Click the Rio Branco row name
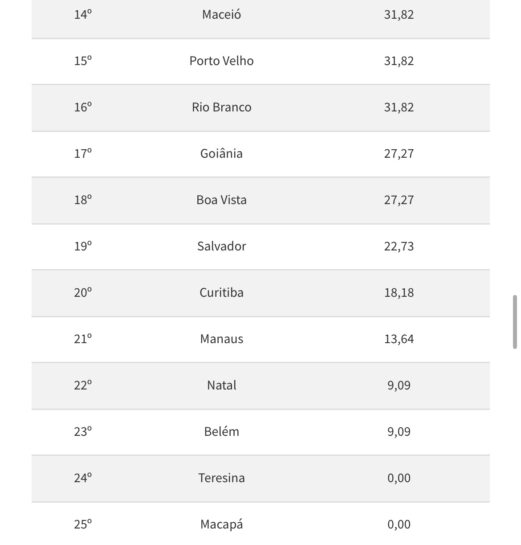This screenshot has width=521, height=545. pyautogui.click(x=221, y=107)
